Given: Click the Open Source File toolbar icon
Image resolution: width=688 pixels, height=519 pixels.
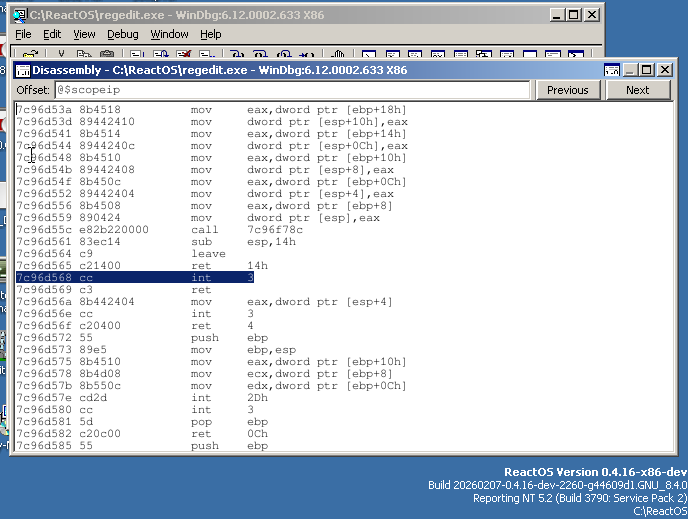Looking at the screenshot, I should coord(31,56).
